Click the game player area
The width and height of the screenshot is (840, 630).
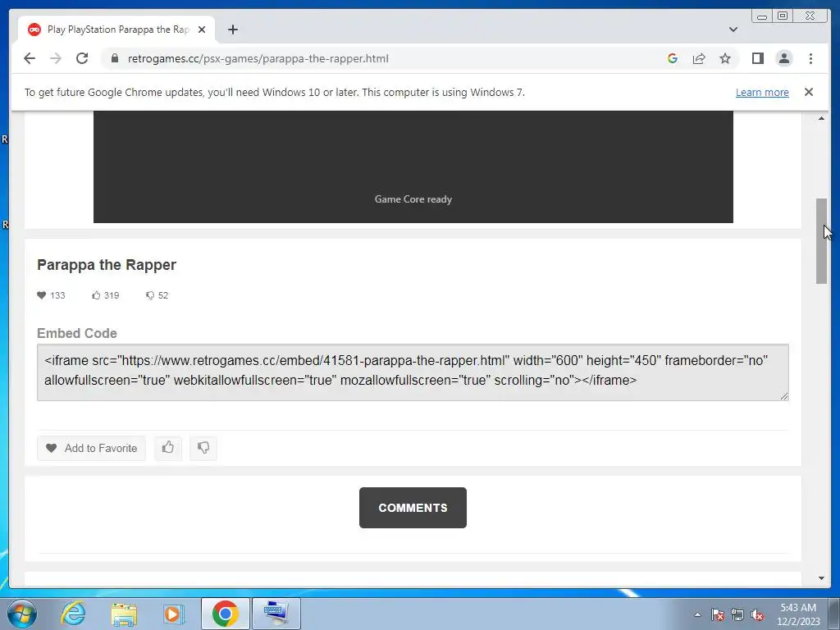coord(413,167)
